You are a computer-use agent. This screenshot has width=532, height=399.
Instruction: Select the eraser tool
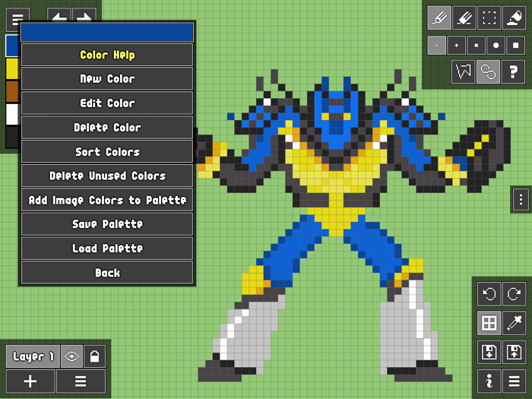click(464, 17)
